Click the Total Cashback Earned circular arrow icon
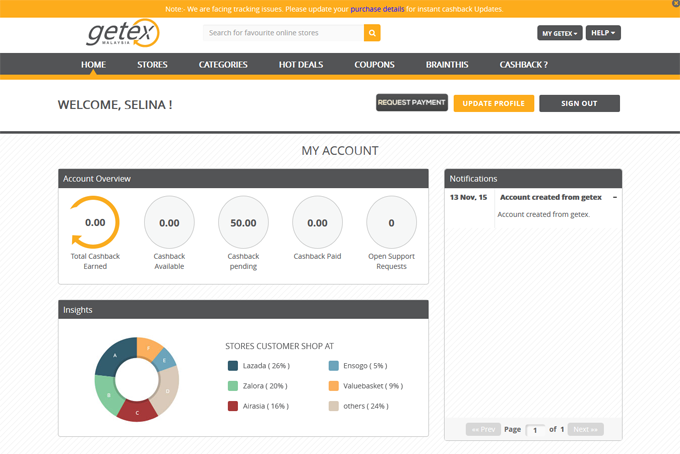 95,222
